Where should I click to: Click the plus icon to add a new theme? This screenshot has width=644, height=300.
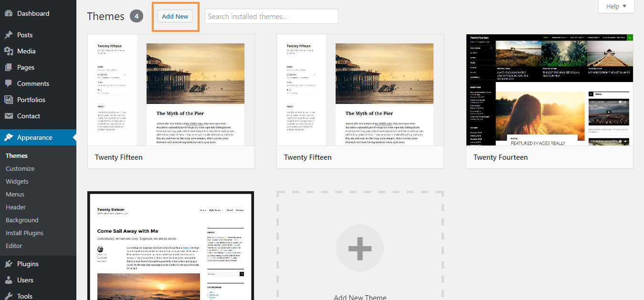click(359, 248)
